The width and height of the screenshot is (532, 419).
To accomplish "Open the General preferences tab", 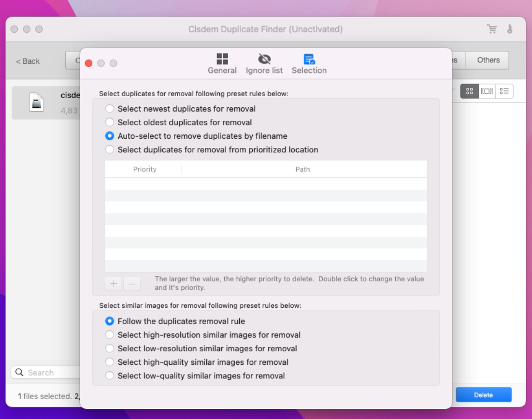I will point(222,63).
